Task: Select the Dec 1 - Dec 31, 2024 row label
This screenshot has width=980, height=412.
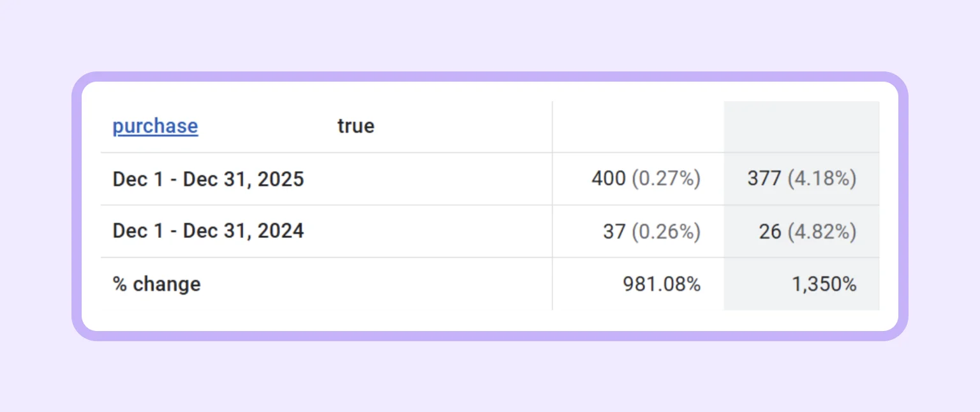Action: click(209, 231)
